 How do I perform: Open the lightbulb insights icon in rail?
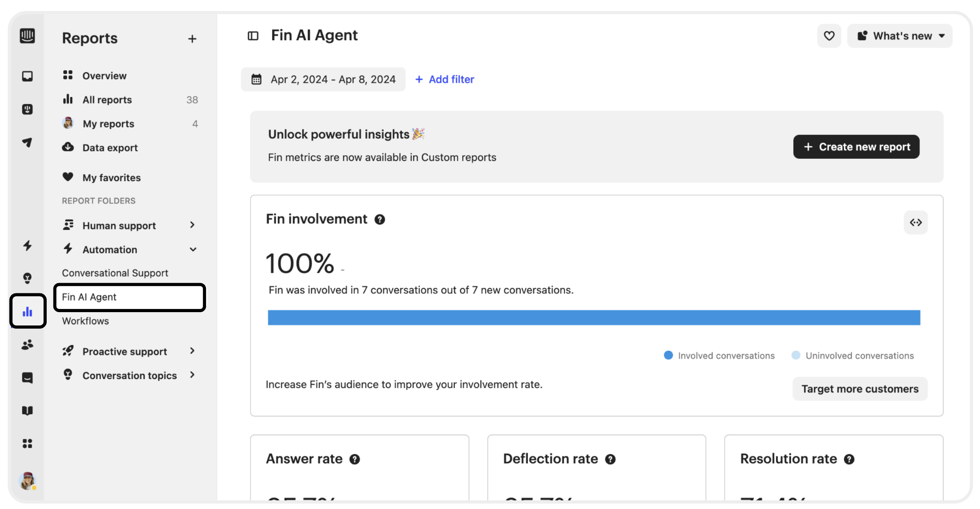pos(27,278)
